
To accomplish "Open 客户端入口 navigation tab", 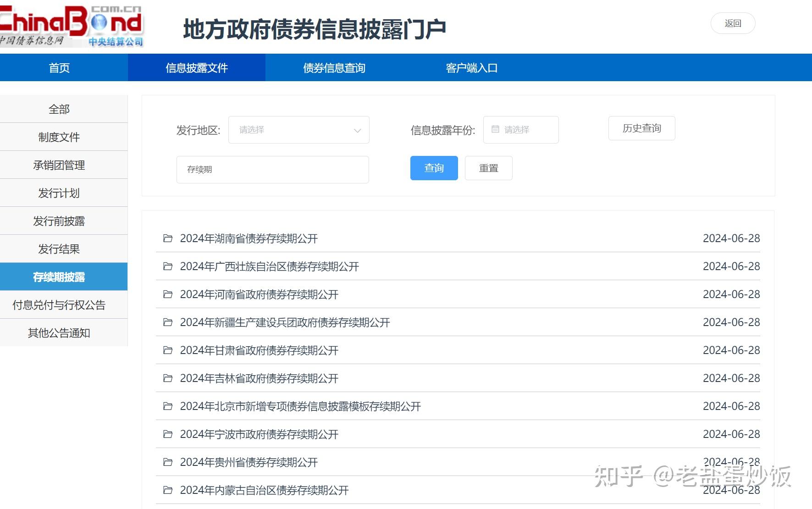I will 472,68.
